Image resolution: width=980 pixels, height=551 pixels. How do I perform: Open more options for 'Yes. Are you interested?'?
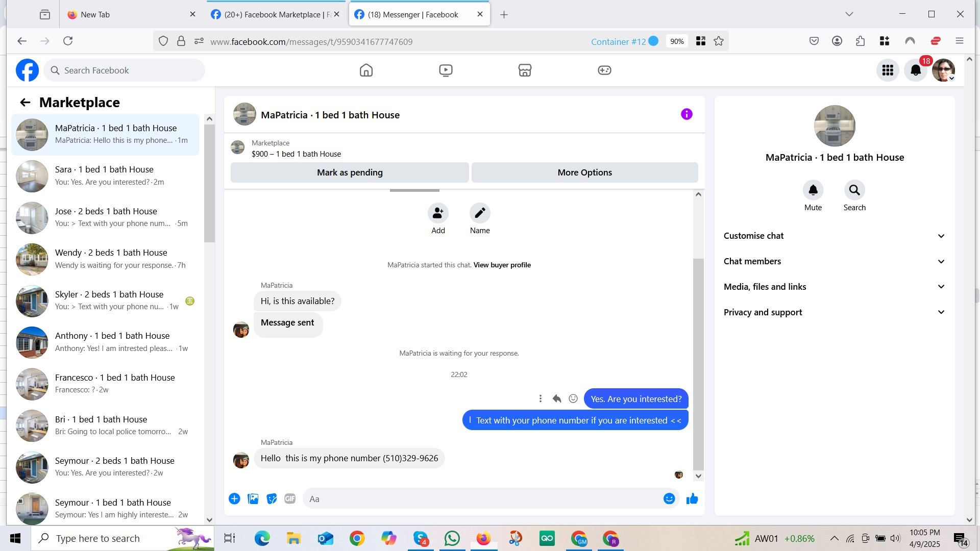coord(541,399)
